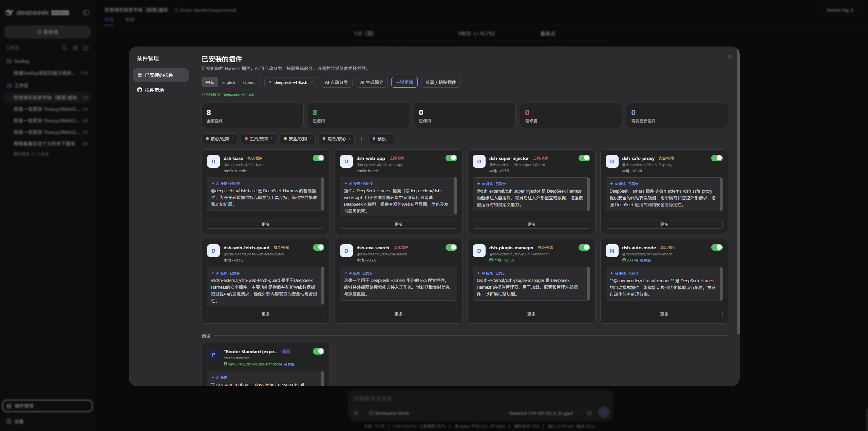Image resolution: width=868 pixels, height=431 pixels.
Task: Click the dsh-web-app D avatar icon
Action: tap(346, 161)
